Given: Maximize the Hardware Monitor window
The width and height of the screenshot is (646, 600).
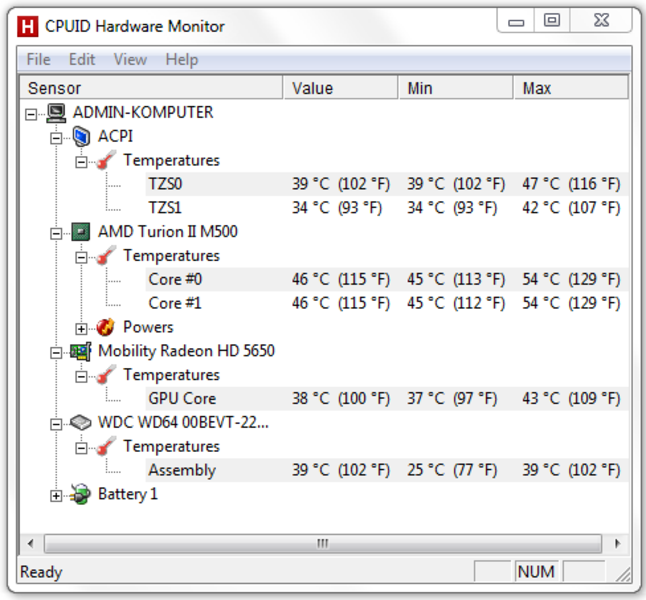Looking at the screenshot, I should pos(552,21).
